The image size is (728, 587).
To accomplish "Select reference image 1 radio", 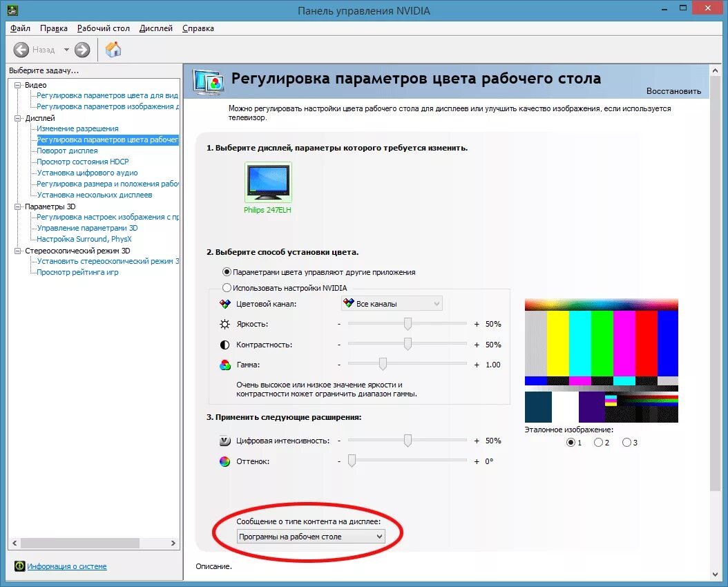I will point(571,443).
